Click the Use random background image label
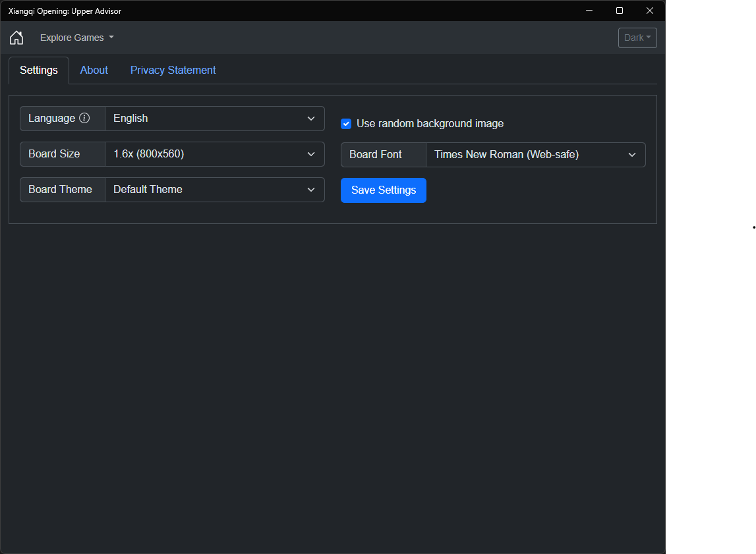756x554 pixels. (430, 124)
